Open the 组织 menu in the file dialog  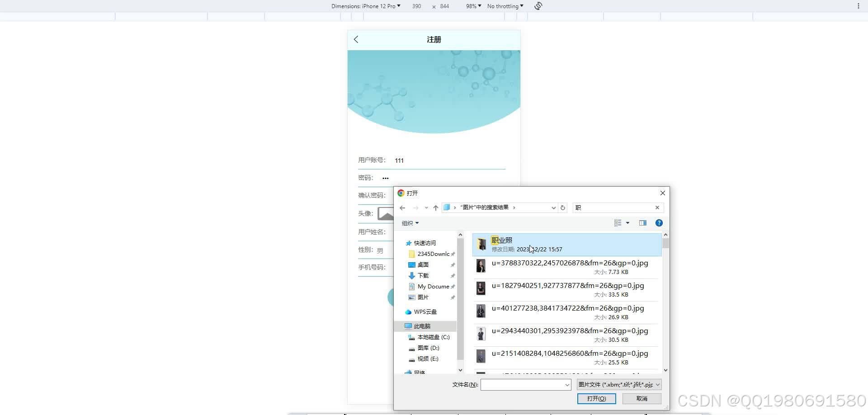coord(409,223)
